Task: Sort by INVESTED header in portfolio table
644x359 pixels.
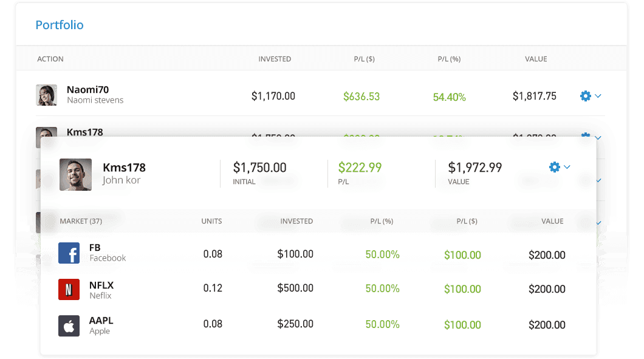Action: coord(275,59)
